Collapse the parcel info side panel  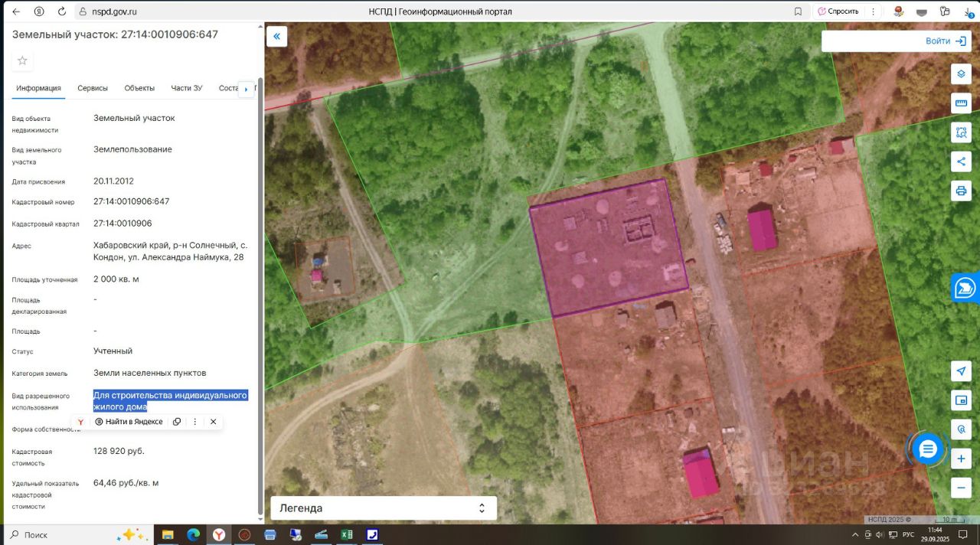[276, 36]
